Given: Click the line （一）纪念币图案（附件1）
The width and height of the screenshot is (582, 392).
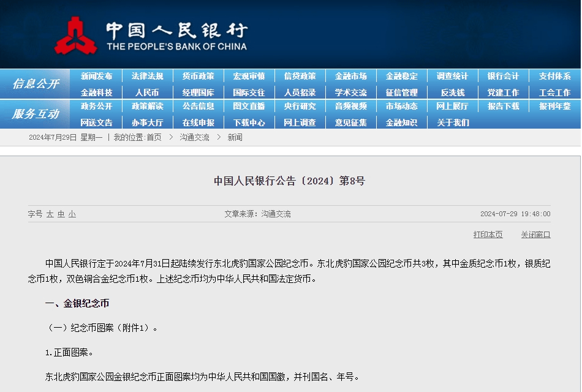Looking at the screenshot, I should pos(102,328).
